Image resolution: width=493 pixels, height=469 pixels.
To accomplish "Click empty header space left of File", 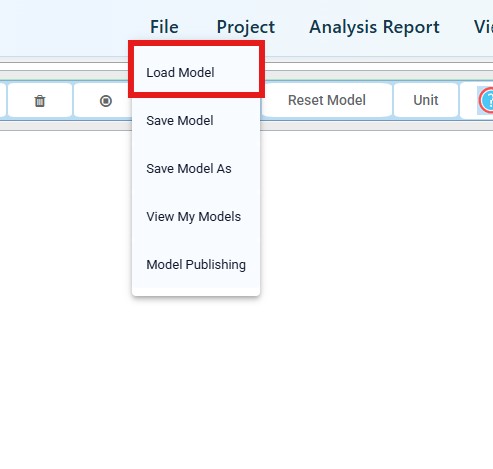I will pyautogui.click(x=67, y=27).
